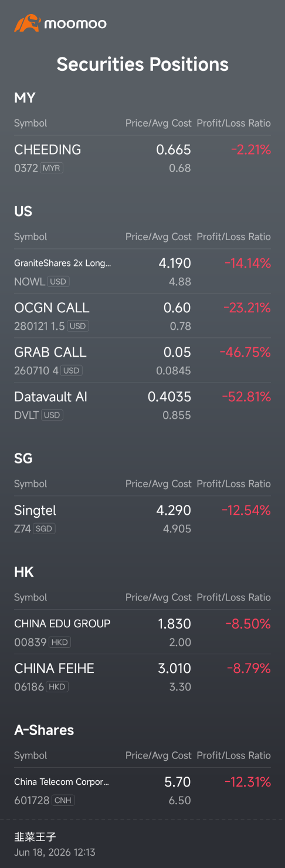Tap the USD badge next to NOWL
This screenshot has height=868, width=285.
coord(58,282)
